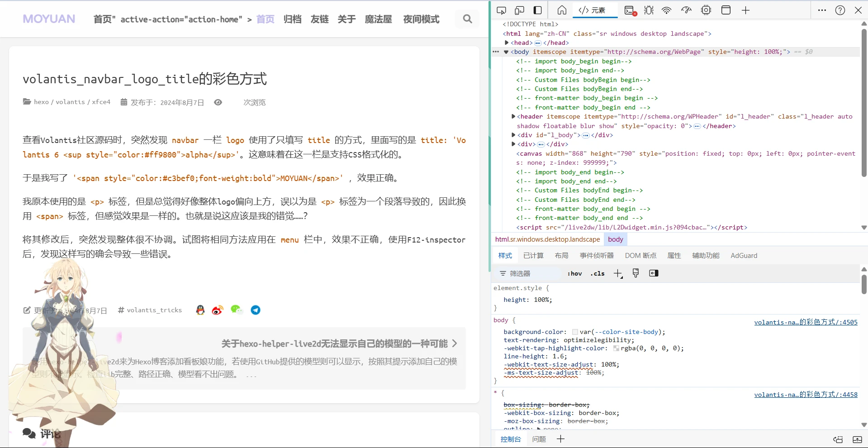Open the DOM 断点 breakpoints tab

coord(640,256)
